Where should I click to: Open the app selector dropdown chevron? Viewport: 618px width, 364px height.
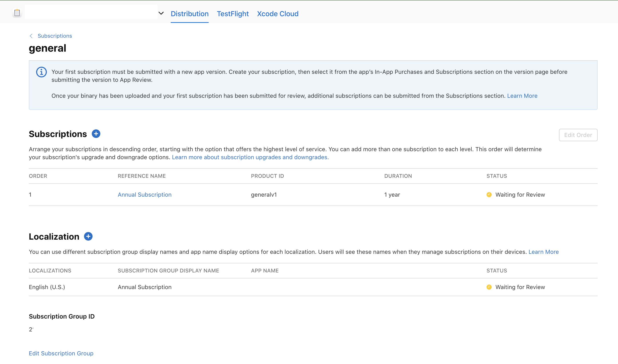pyautogui.click(x=161, y=13)
